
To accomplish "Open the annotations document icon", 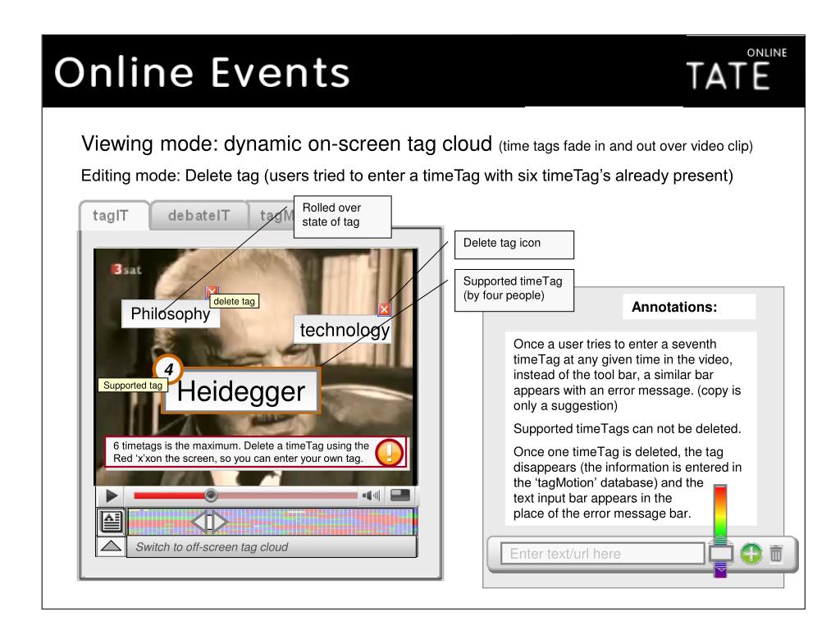I will [x=111, y=522].
